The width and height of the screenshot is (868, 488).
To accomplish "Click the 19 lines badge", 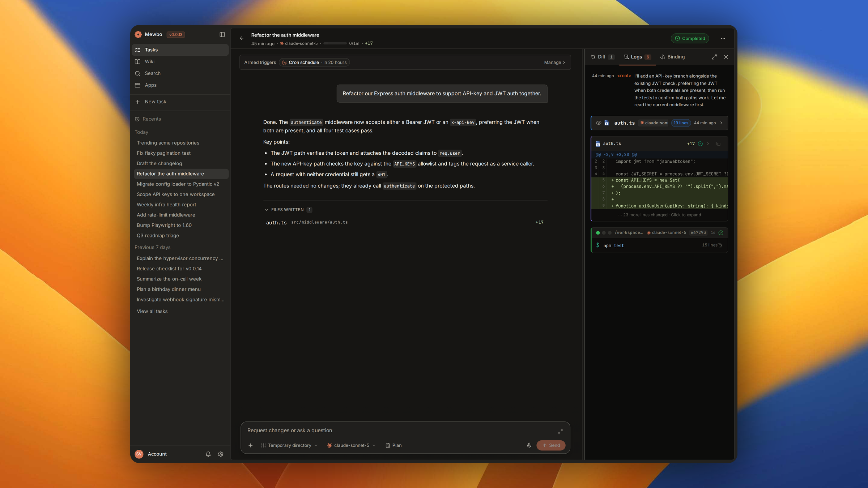I will pyautogui.click(x=681, y=123).
